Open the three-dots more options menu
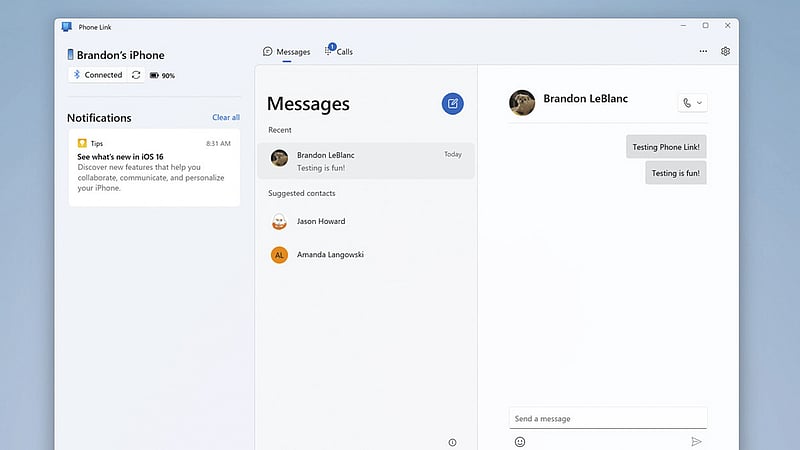Image resolution: width=800 pixels, height=450 pixels. point(703,52)
